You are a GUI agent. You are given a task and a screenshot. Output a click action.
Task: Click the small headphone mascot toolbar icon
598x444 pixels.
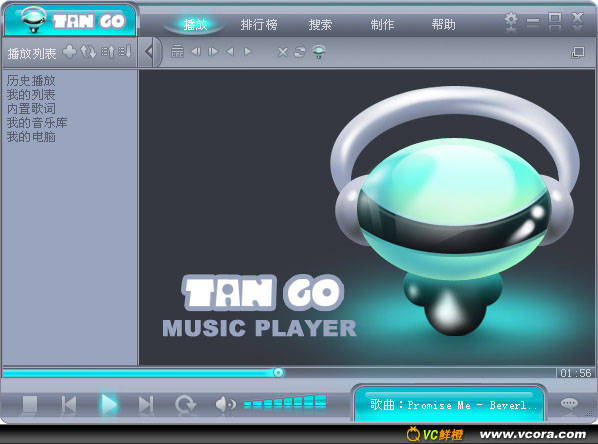click(319, 51)
